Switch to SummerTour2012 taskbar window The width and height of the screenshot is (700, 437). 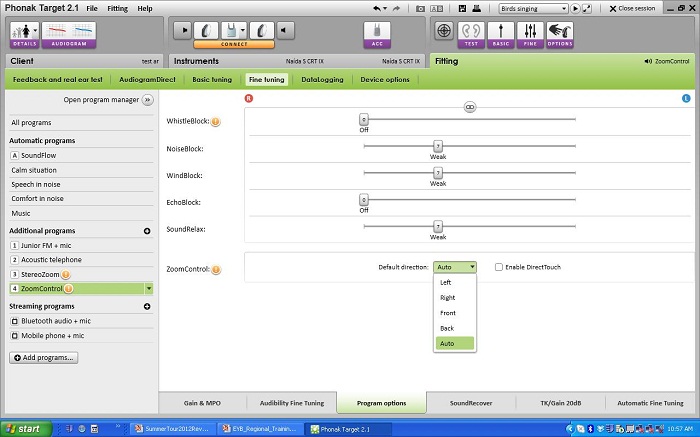pyautogui.click(x=173, y=429)
